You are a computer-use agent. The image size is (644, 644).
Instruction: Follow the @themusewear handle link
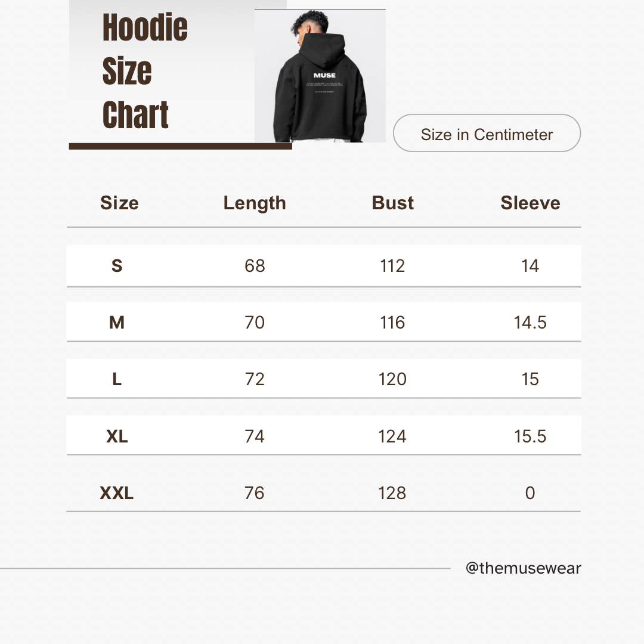tap(523, 568)
